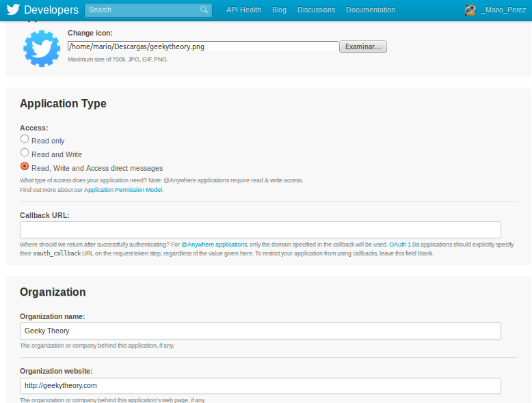
Task: Click the blue gear application icon
Action: point(42,48)
